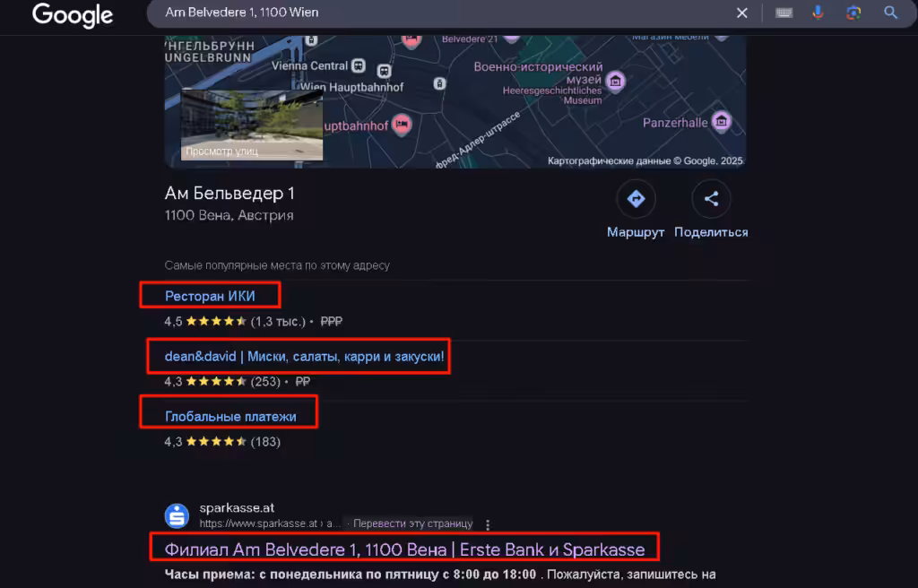The height and width of the screenshot is (588, 918).
Task: Click the 1,3 тыс. reviews count
Action: (x=279, y=322)
